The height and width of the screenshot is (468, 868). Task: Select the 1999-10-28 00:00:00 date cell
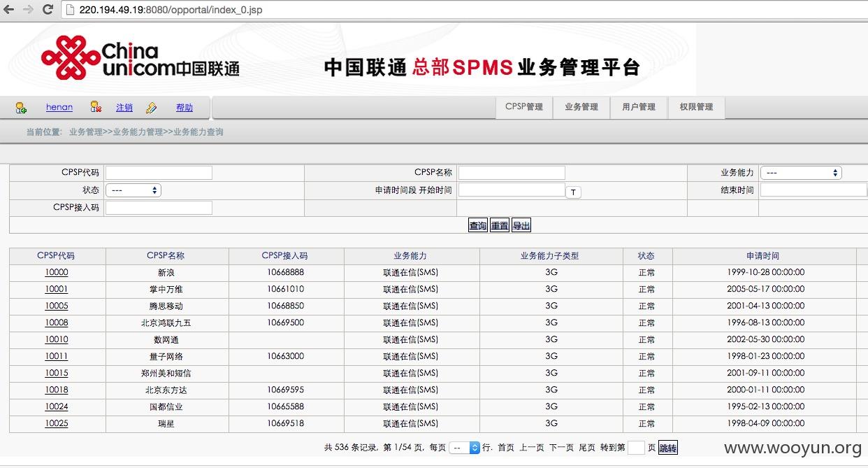click(x=765, y=273)
